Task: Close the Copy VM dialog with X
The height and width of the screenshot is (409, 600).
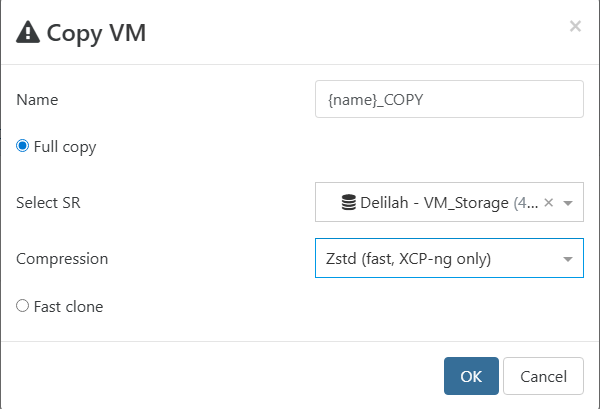Action: 575,26
